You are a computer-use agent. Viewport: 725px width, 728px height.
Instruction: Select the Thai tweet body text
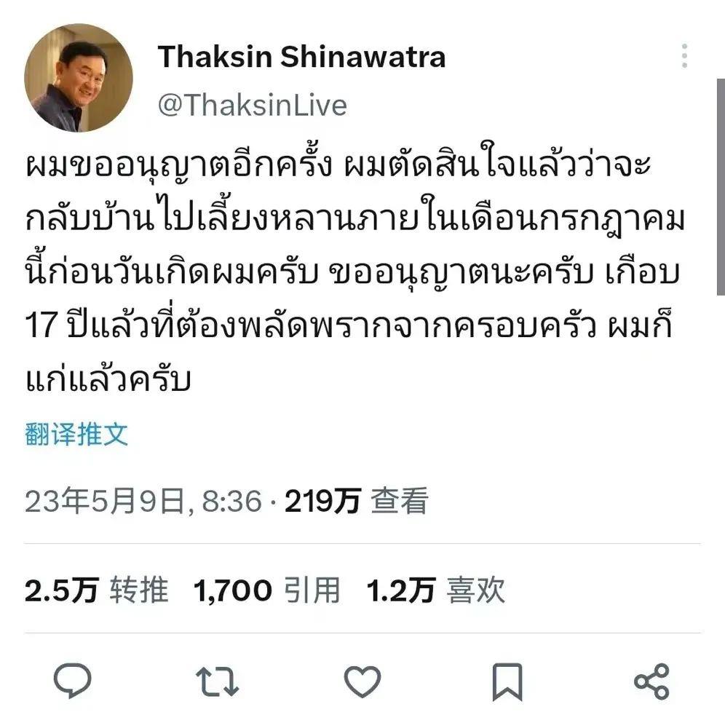(355, 271)
